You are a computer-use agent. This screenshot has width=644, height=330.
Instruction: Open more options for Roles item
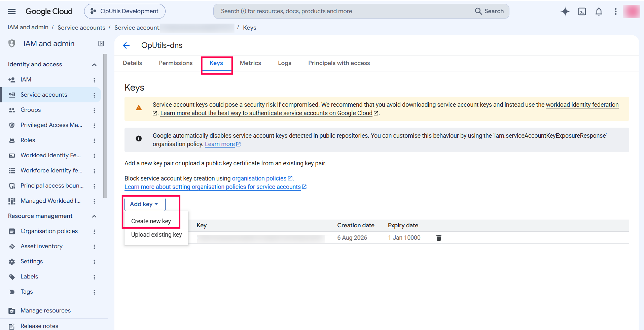pos(94,140)
